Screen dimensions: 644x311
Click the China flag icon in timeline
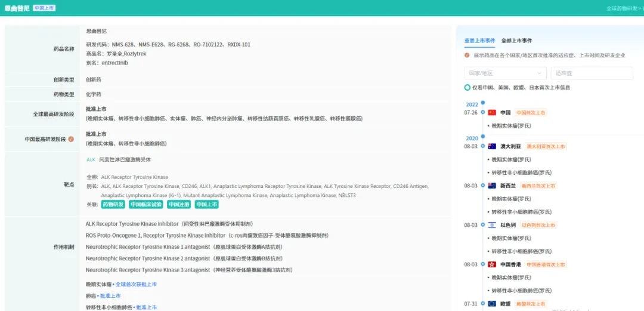pyautogui.click(x=492, y=112)
